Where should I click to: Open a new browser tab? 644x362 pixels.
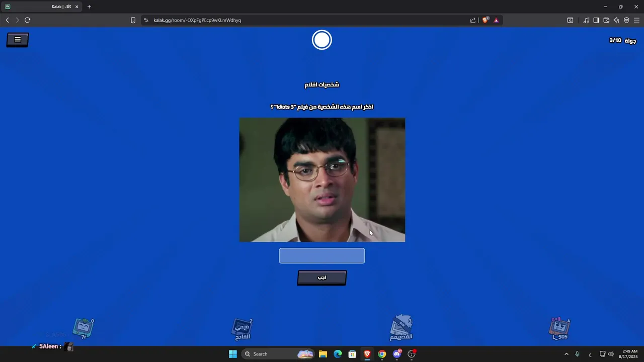[x=89, y=7]
